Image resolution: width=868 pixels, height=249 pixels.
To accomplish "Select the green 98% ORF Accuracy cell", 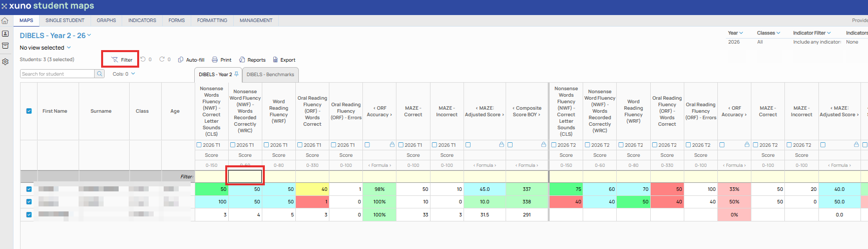I will (379, 189).
